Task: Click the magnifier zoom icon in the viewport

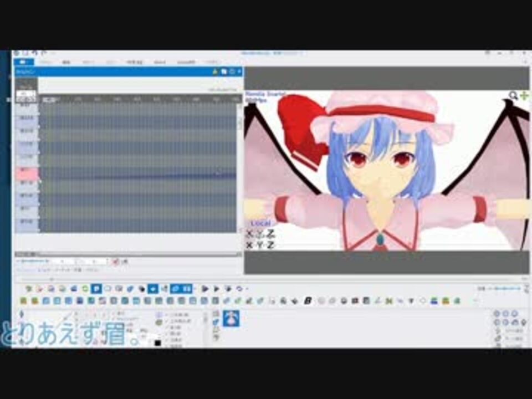Action: pyautogui.click(x=513, y=95)
